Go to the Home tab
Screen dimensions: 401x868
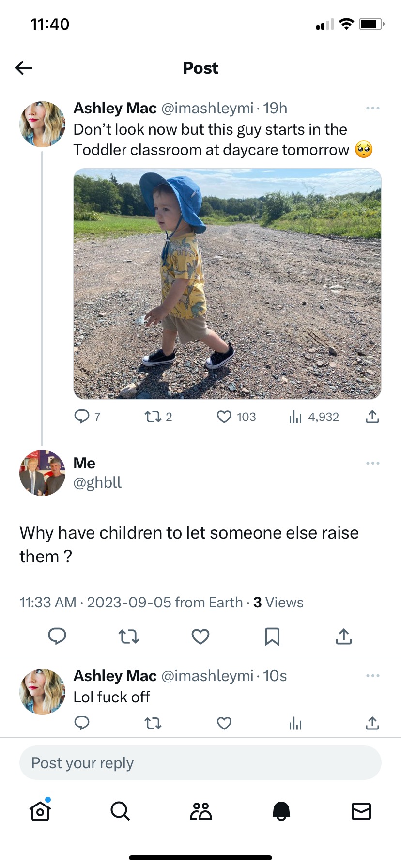(40, 811)
